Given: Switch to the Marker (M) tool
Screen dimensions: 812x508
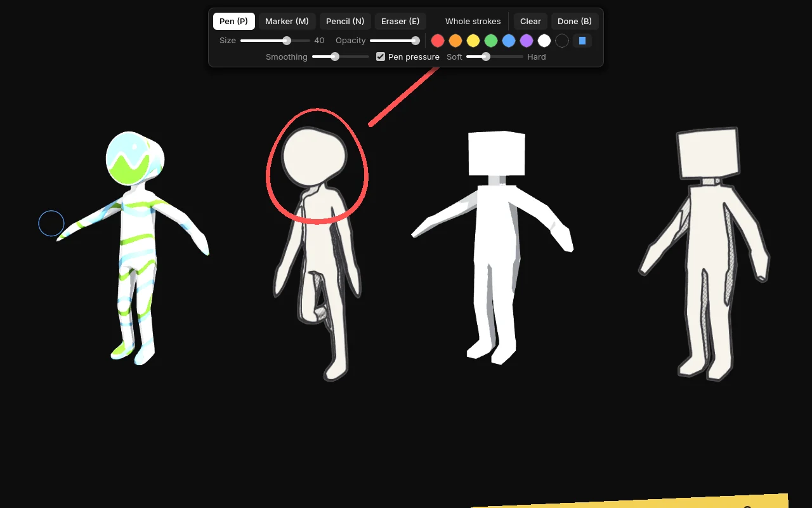Looking at the screenshot, I should point(287,22).
